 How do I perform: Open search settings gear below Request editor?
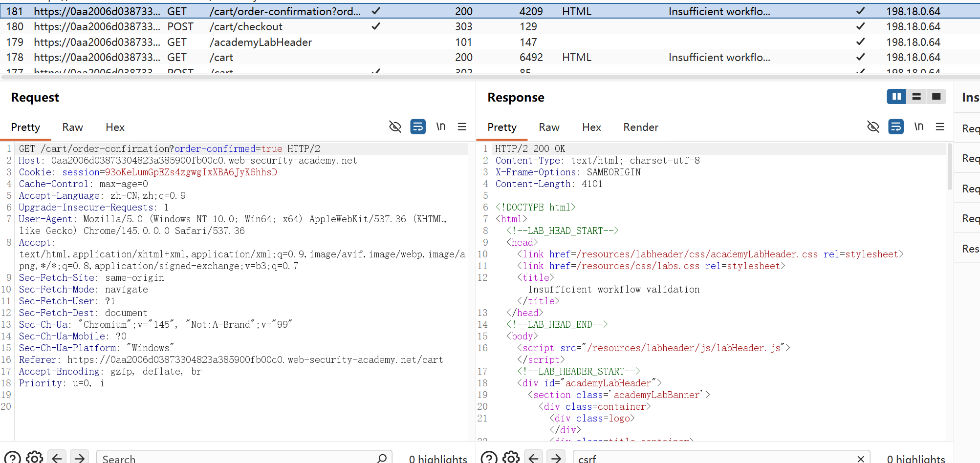34,458
